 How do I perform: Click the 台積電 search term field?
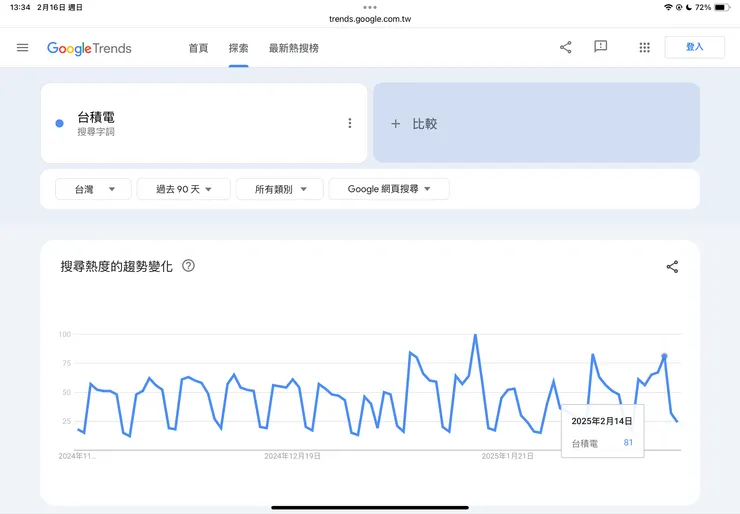(x=204, y=123)
